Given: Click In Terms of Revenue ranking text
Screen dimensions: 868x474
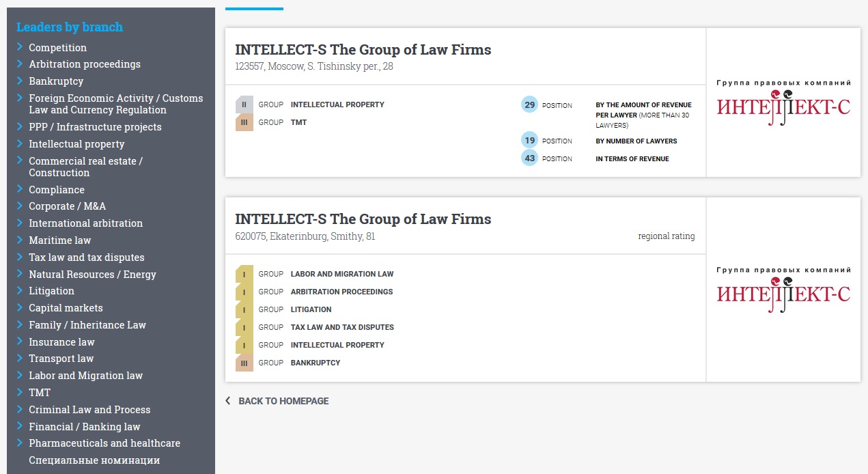Looking at the screenshot, I should coord(632,159).
